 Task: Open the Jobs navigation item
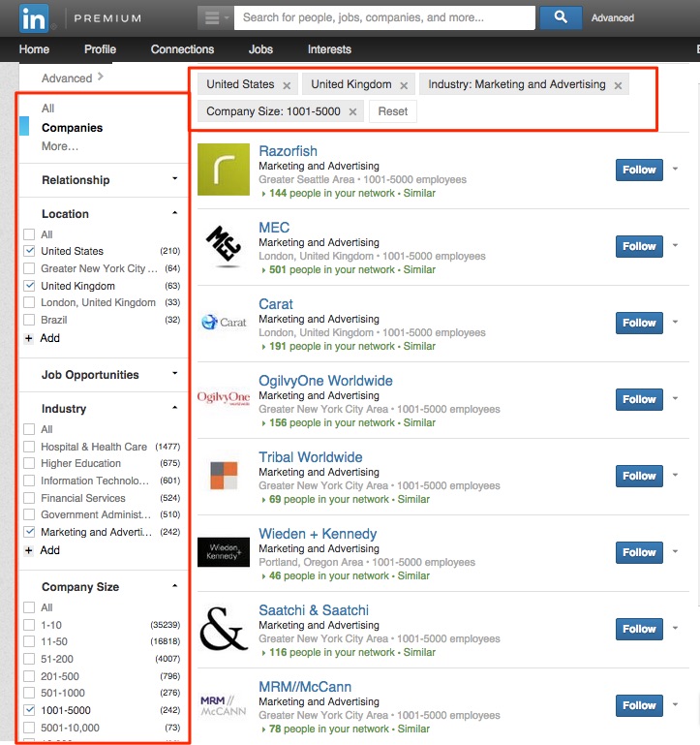point(260,49)
